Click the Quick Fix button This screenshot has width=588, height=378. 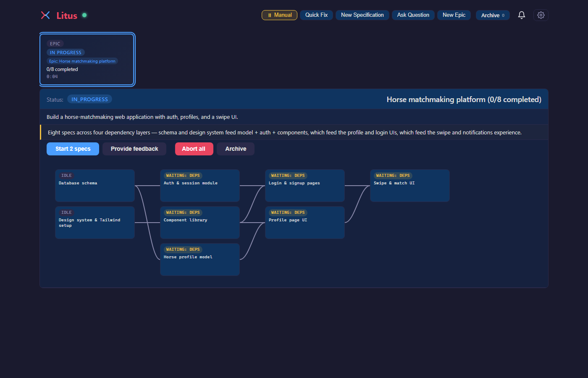tap(316, 15)
